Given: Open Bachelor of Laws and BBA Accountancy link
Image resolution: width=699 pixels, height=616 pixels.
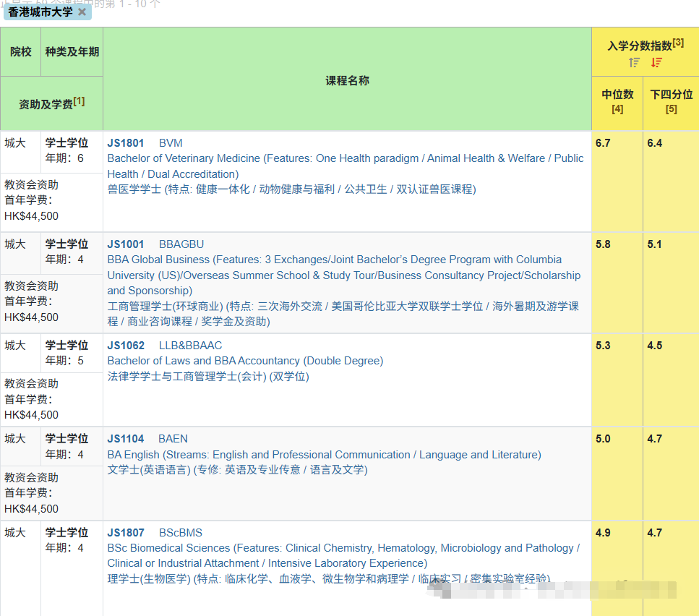Looking at the screenshot, I should click(245, 361).
